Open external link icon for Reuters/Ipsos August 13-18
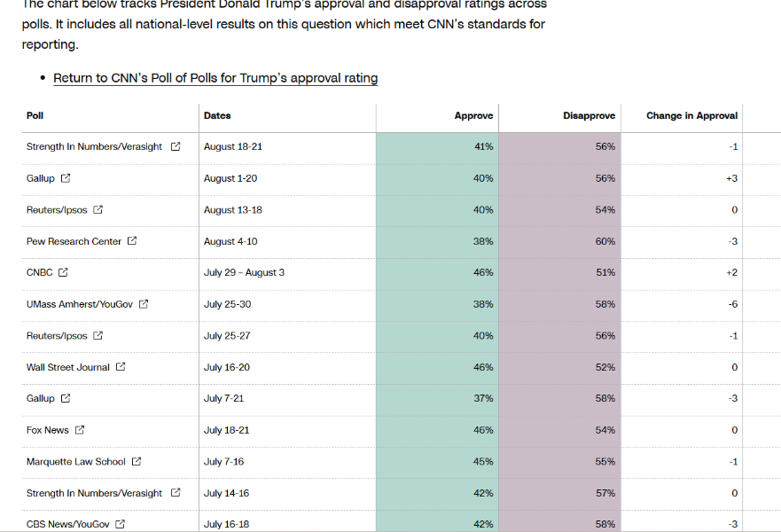Screen dimensions: 781x532 tap(98, 210)
